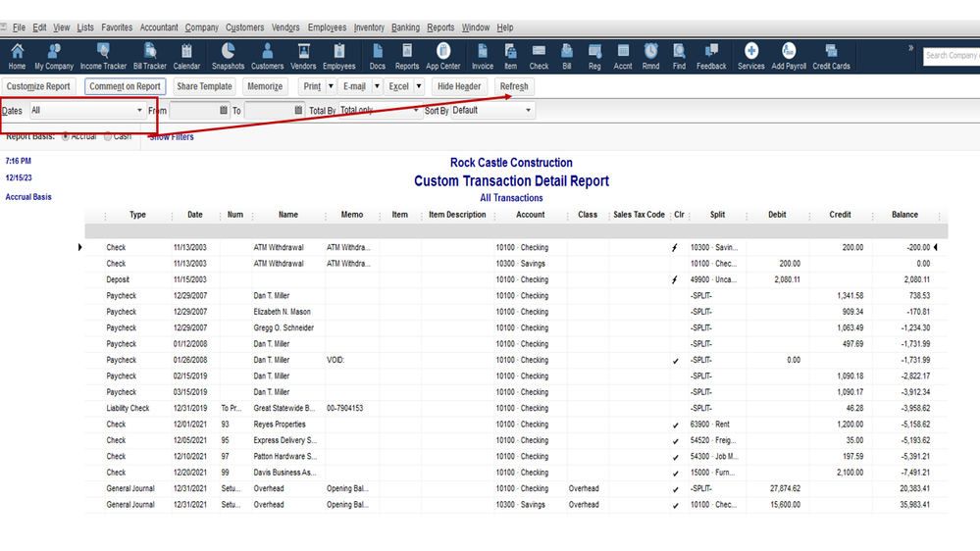Select the Accrual report basis
Screen dimensions: 980x551
coord(66,136)
